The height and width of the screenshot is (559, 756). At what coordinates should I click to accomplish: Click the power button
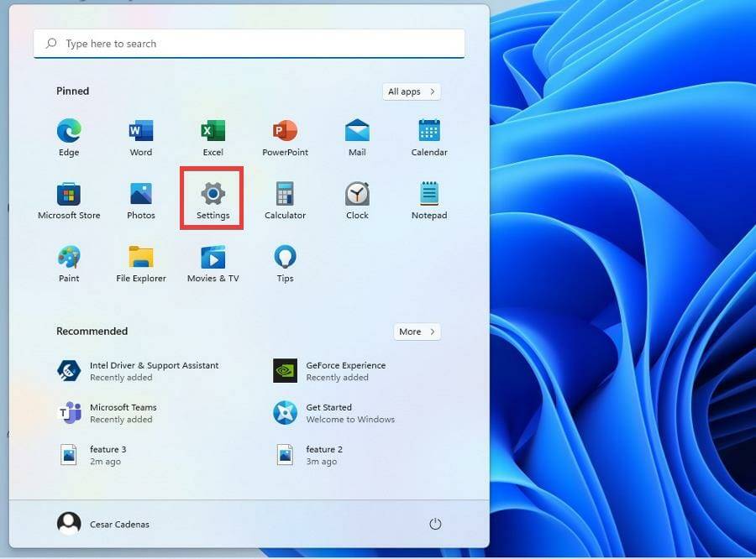coord(435,523)
